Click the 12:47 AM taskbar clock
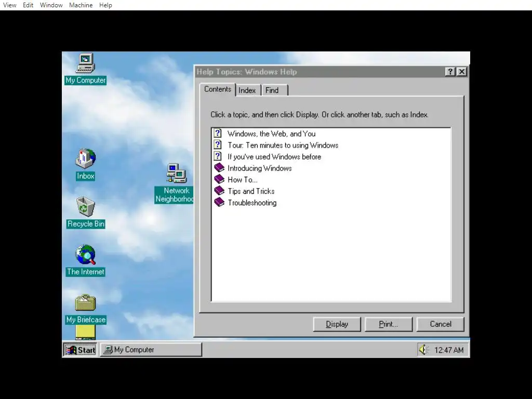The image size is (532, 399). coord(448,350)
